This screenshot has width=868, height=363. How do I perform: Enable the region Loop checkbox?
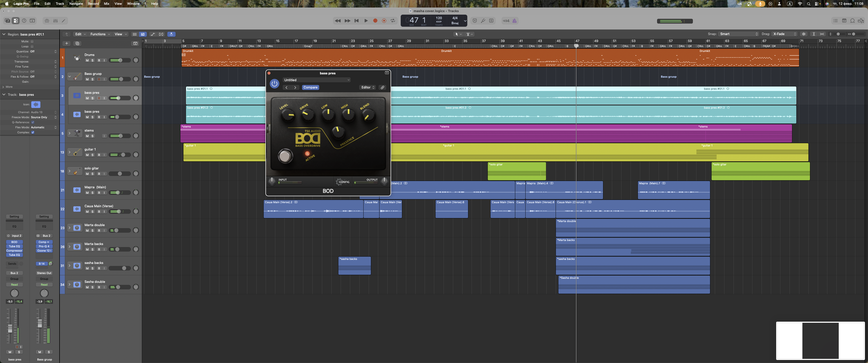(32, 46)
